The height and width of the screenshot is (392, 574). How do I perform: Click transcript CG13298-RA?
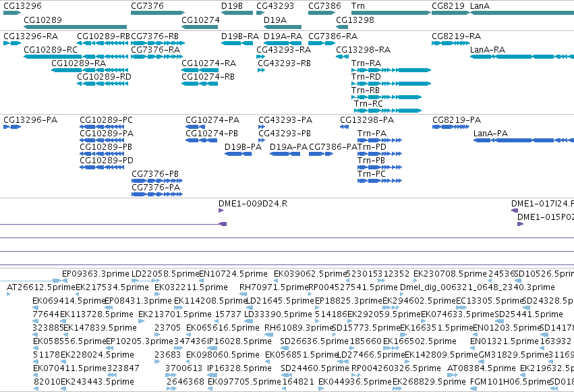(x=342, y=57)
